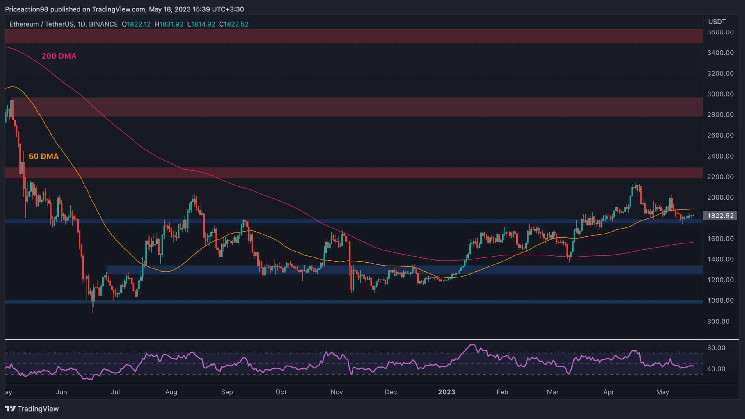745x419 pixels.
Task: Click the 2400.00 level on price axis
Action: point(719,156)
